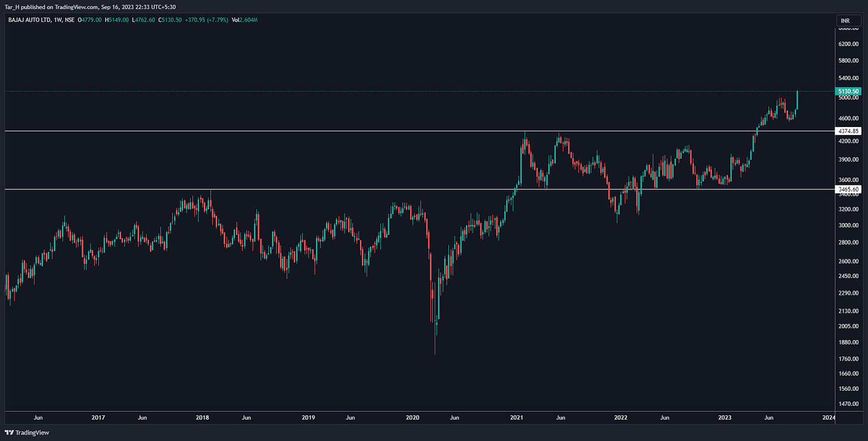868x441 pixels.
Task: Click the 4600.00 price axis label
Action: (x=848, y=119)
